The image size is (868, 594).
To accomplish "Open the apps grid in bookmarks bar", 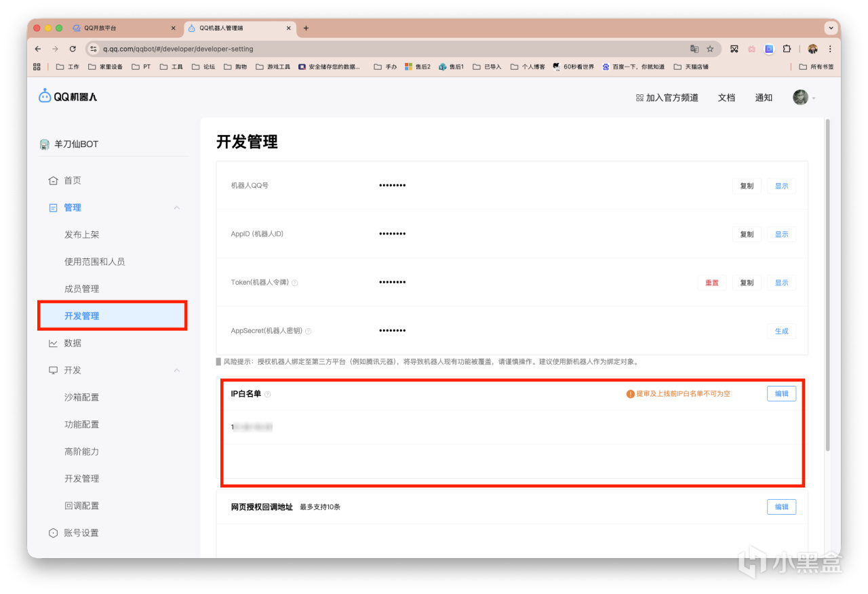I will point(37,67).
